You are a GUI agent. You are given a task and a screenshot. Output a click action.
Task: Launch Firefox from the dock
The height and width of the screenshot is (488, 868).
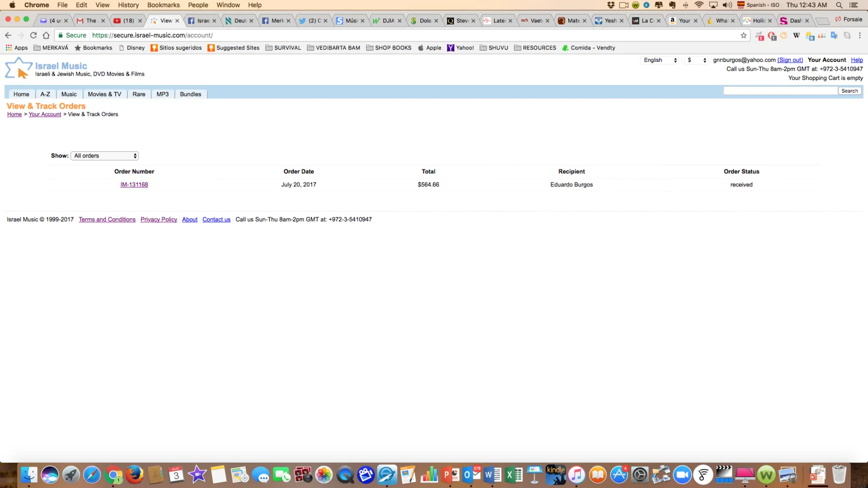point(134,474)
